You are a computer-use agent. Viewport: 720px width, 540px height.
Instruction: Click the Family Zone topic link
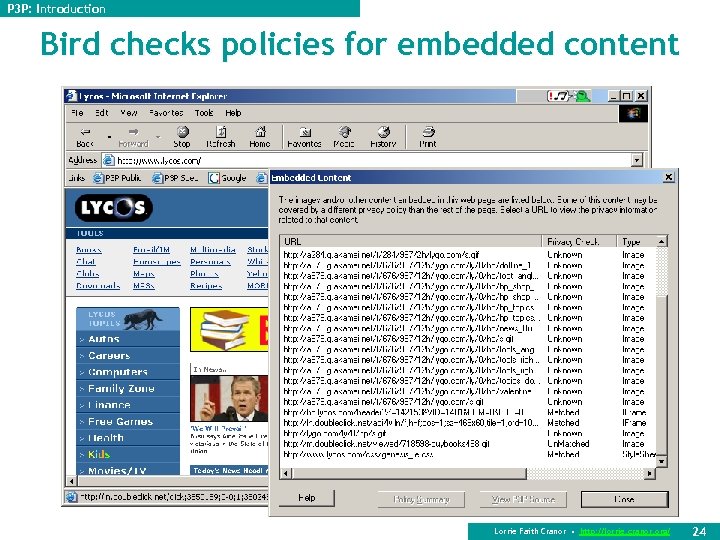pos(121,388)
